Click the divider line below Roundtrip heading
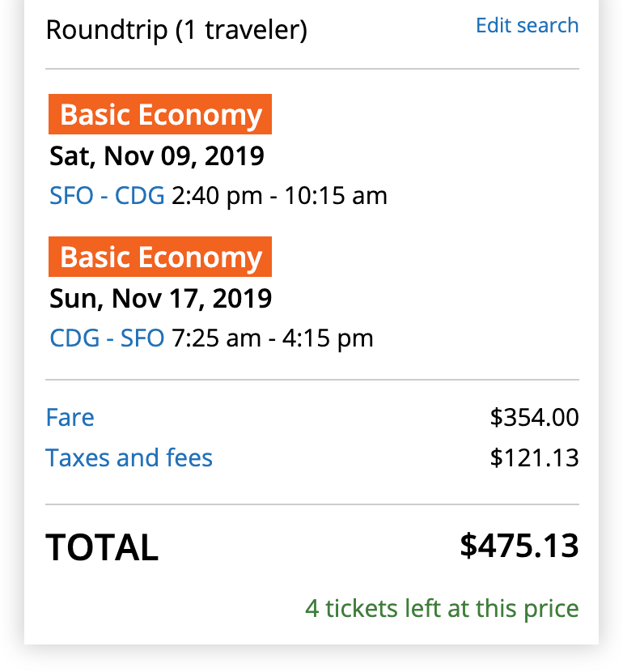Viewport: 623px width, 672px height. click(x=312, y=70)
